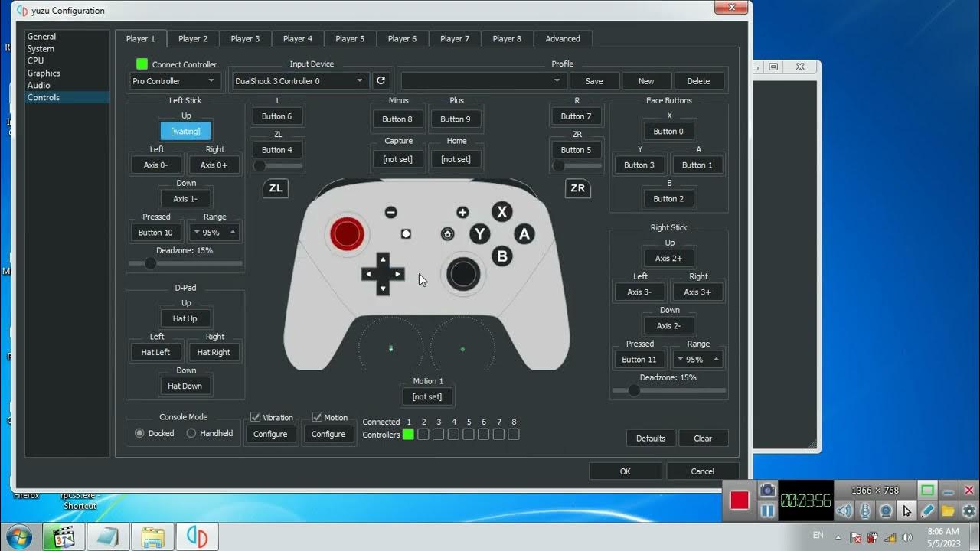Click the Clear button
The height and width of the screenshot is (551, 980).
point(703,438)
